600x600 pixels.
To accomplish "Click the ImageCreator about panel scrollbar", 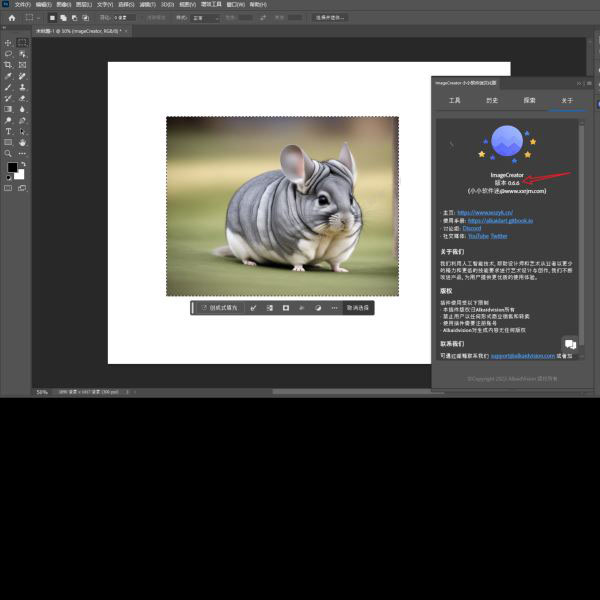I will point(582,233).
